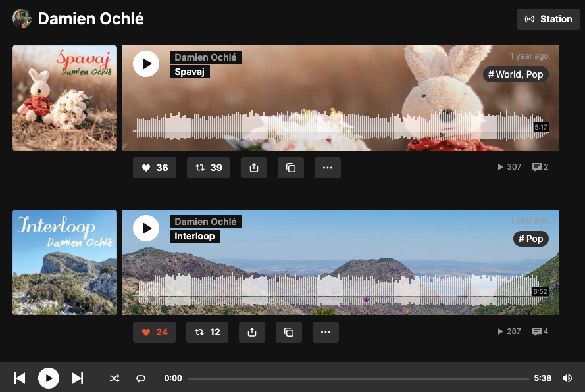Open more options for Interloop
Image resolution: width=585 pixels, height=392 pixels.
coord(325,332)
